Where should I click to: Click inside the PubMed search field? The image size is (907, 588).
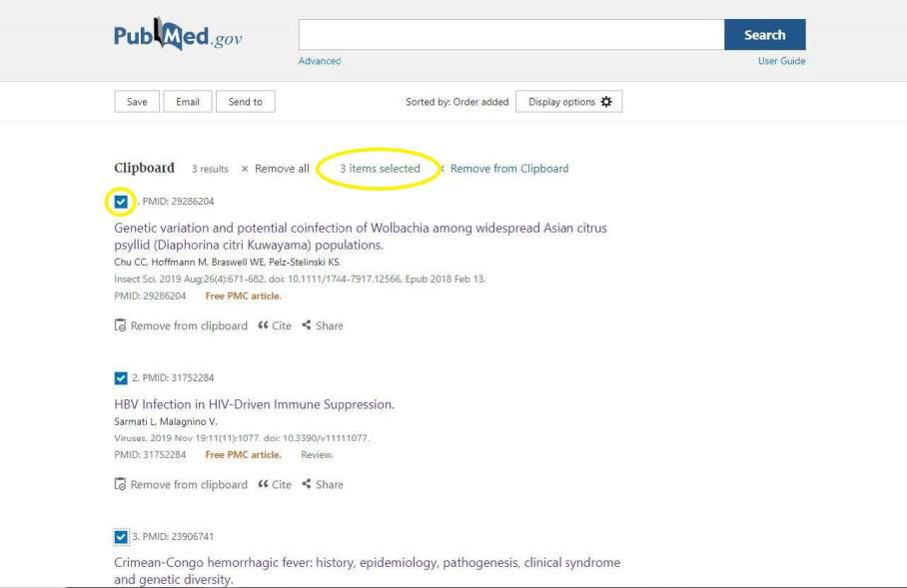[x=510, y=35]
